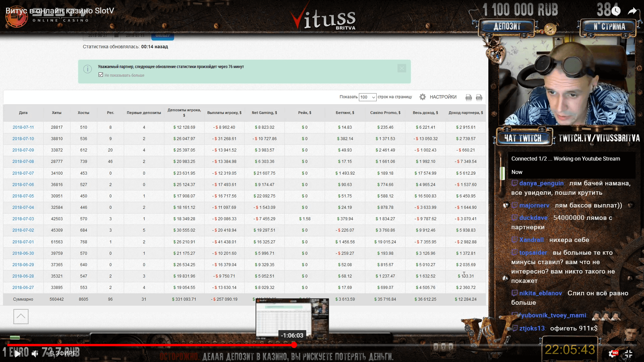The image size is (644, 362).
Task: Sort by the Net Gaming, $ column header
Action: [264, 113]
